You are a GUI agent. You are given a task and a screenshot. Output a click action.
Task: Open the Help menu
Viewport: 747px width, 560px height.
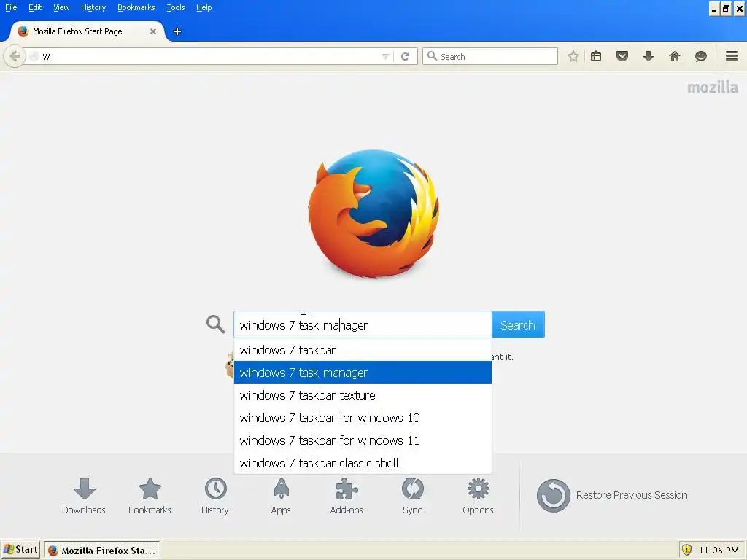(x=204, y=7)
